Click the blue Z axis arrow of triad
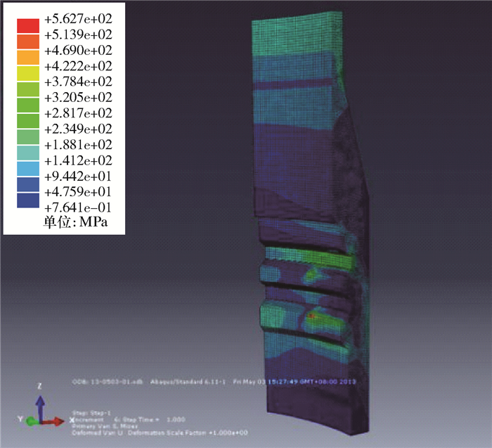This screenshot has height=448, width=492. (41, 406)
